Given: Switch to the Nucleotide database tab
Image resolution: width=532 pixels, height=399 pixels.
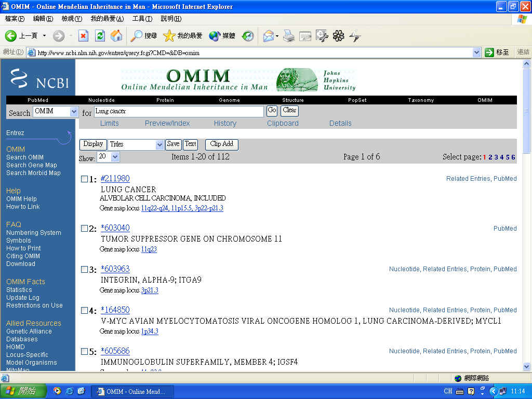Looking at the screenshot, I should click(101, 100).
